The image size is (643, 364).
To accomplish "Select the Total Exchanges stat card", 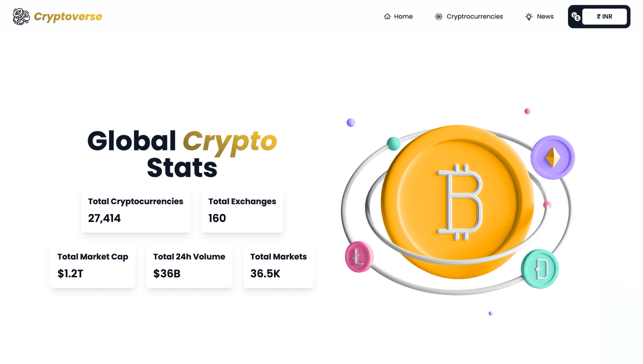I will pyautogui.click(x=242, y=211).
